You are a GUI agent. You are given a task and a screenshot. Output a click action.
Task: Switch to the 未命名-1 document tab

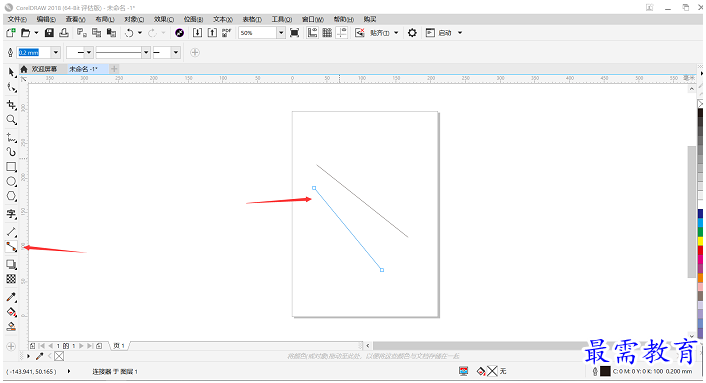click(83, 69)
